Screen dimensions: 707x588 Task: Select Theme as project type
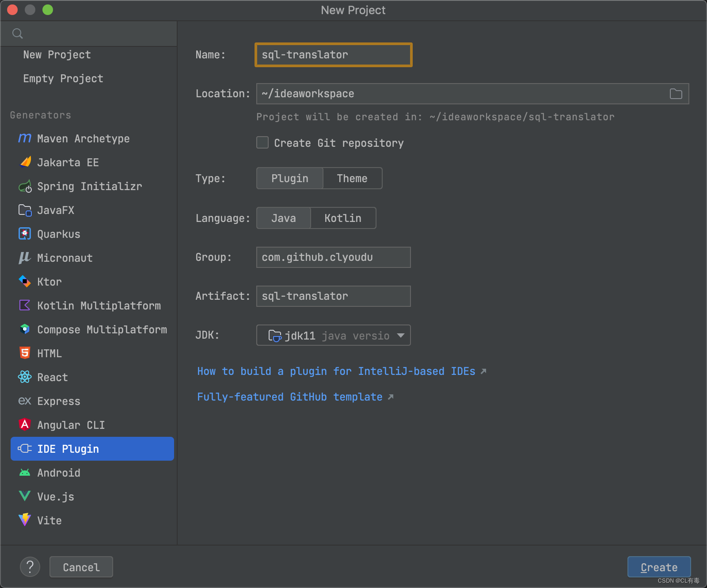tap(352, 178)
